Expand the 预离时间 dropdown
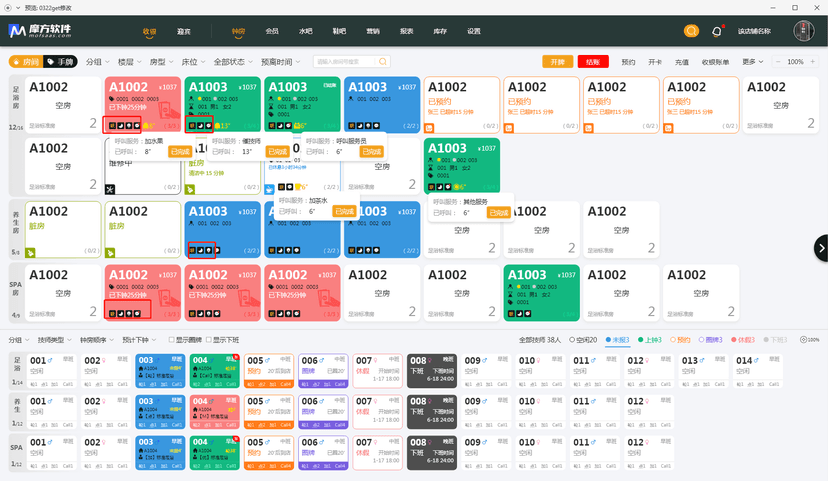The image size is (828, 481). tap(280, 62)
